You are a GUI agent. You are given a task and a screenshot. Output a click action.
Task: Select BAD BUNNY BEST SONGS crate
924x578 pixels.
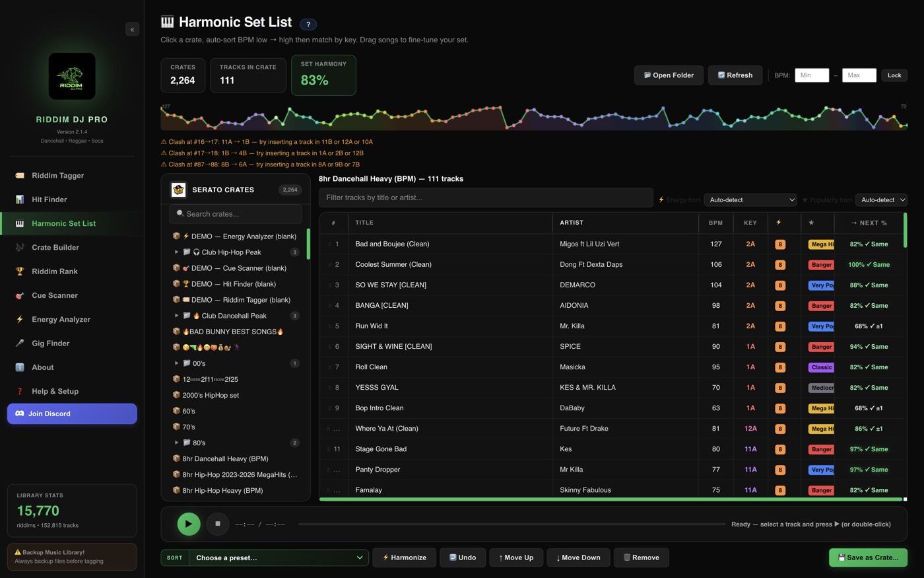click(x=236, y=332)
